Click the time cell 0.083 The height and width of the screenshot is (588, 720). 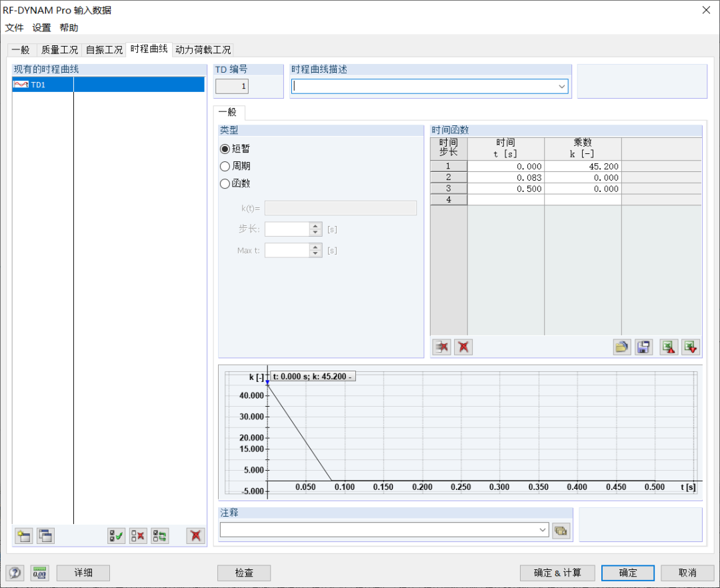pyautogui.click(x=505, y=177)
